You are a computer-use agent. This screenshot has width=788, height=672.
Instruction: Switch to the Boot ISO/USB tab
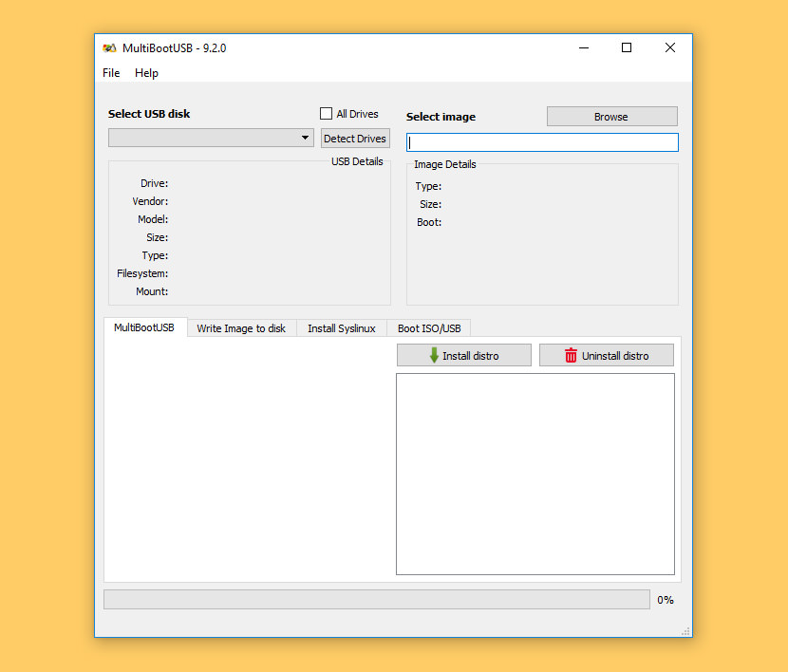[x=429, y=327]
